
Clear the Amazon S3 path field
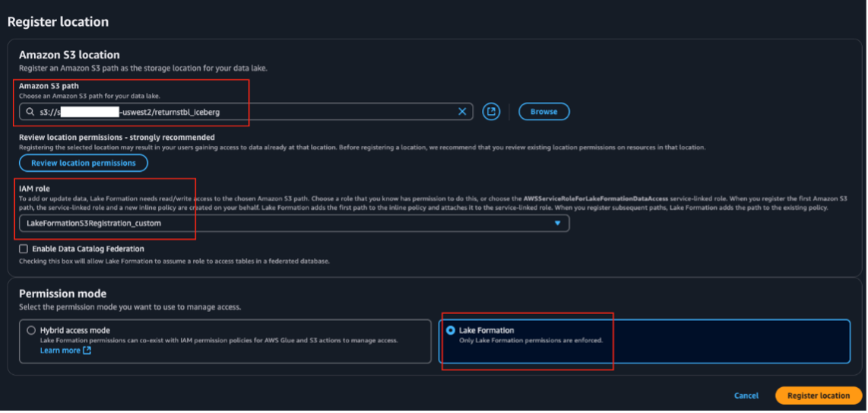point(462,112)
